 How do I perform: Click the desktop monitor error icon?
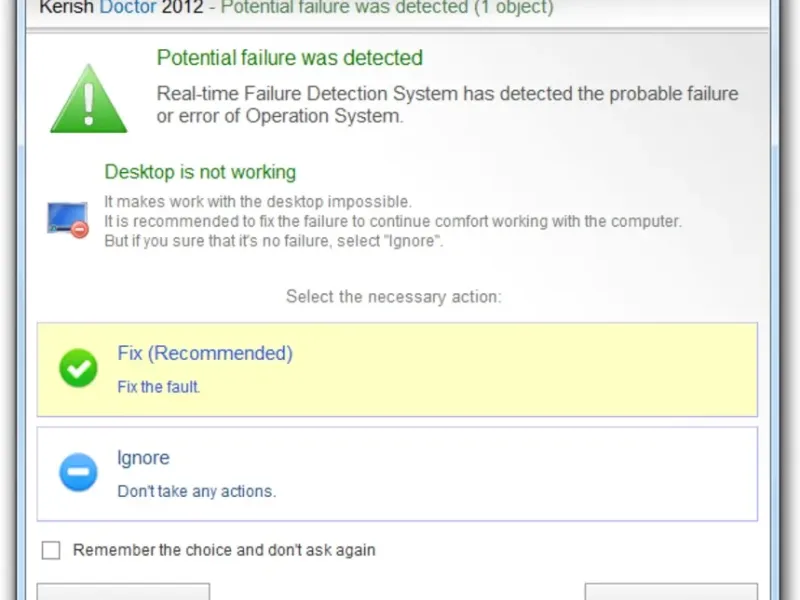pos(68,219)
